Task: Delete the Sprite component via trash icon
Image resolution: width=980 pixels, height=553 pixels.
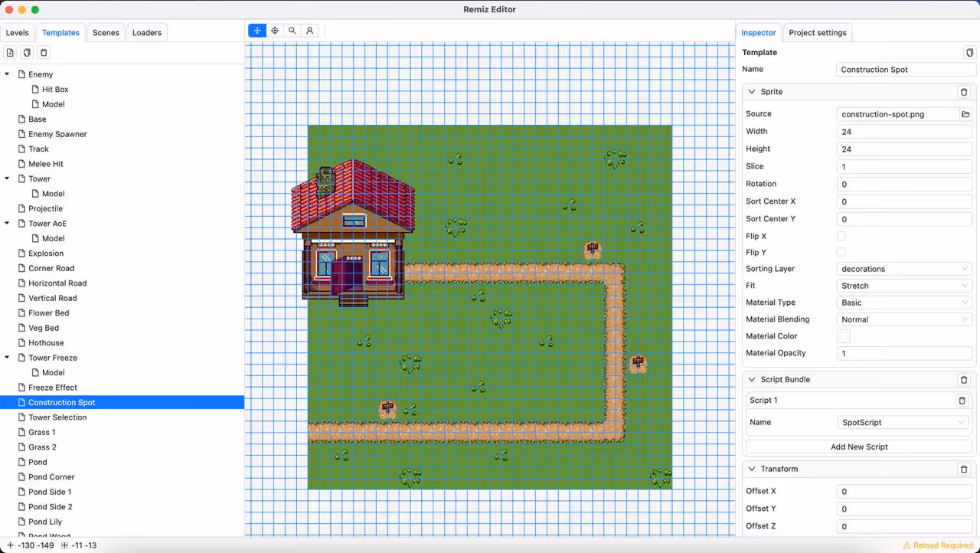Action: tap(963, 92)
